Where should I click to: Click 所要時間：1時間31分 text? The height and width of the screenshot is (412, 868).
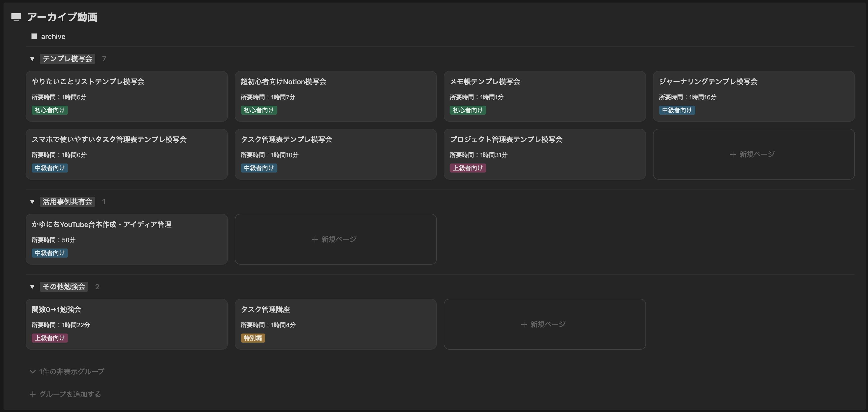point(479,155)
